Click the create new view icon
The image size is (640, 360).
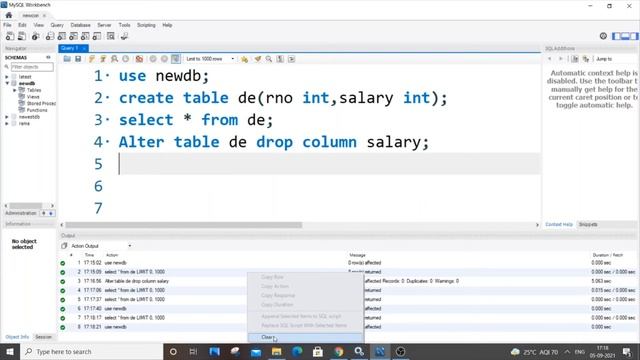pyautogui.click(x=73, y=36)
